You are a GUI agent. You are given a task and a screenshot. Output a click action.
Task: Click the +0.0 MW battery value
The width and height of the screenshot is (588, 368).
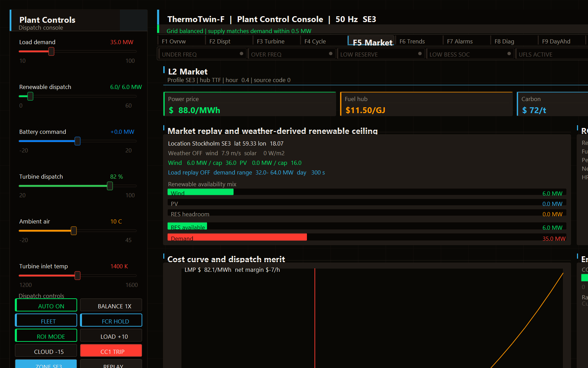pyautogui.click(x=122, y=132)
